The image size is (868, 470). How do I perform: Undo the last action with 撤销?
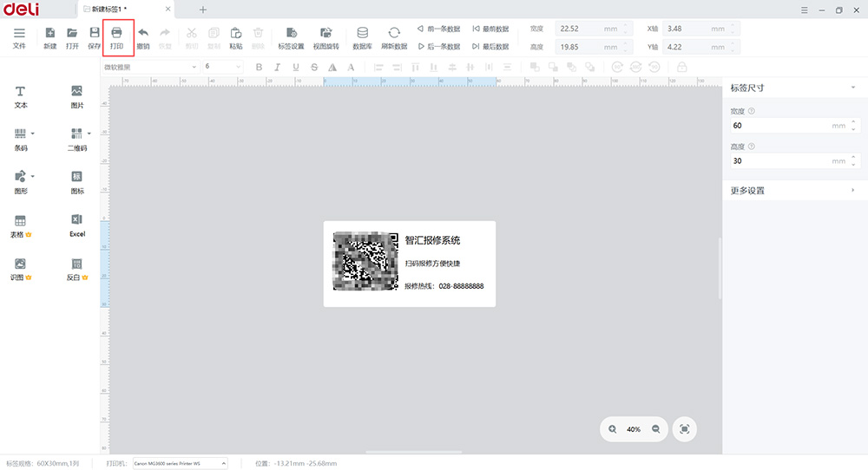click(143, 38)
